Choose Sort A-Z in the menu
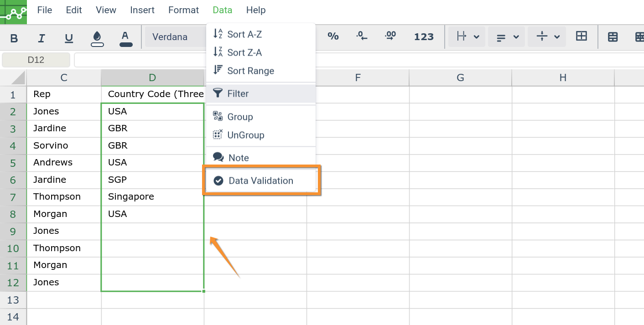This screenshot has height=325, width=644. (244, 35)
